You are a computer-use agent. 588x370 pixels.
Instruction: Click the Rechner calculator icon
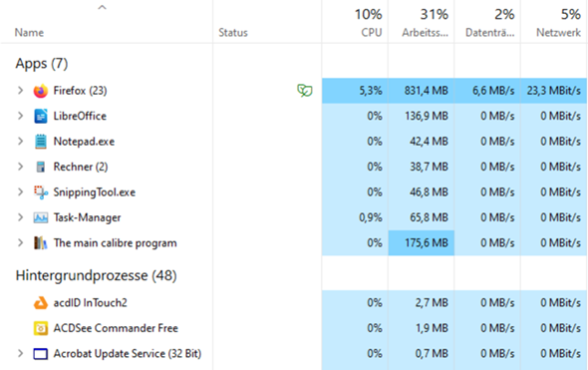coord(41,167)
